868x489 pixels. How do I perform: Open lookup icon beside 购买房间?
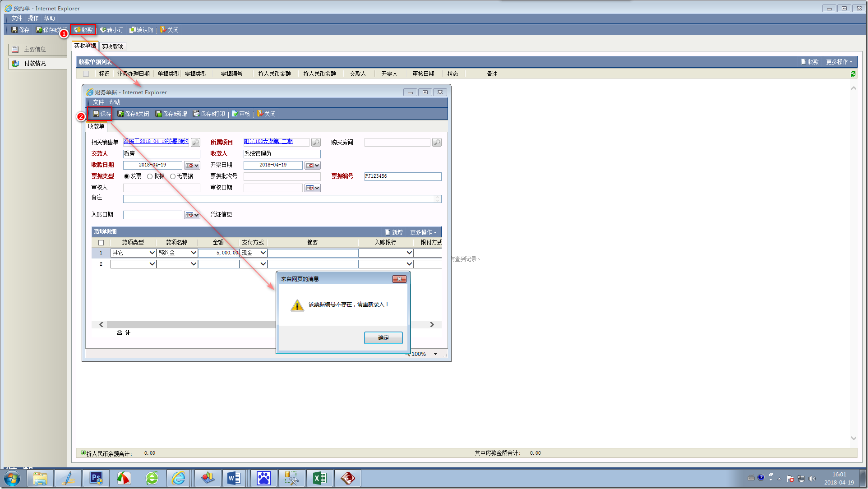pos(437,142)
